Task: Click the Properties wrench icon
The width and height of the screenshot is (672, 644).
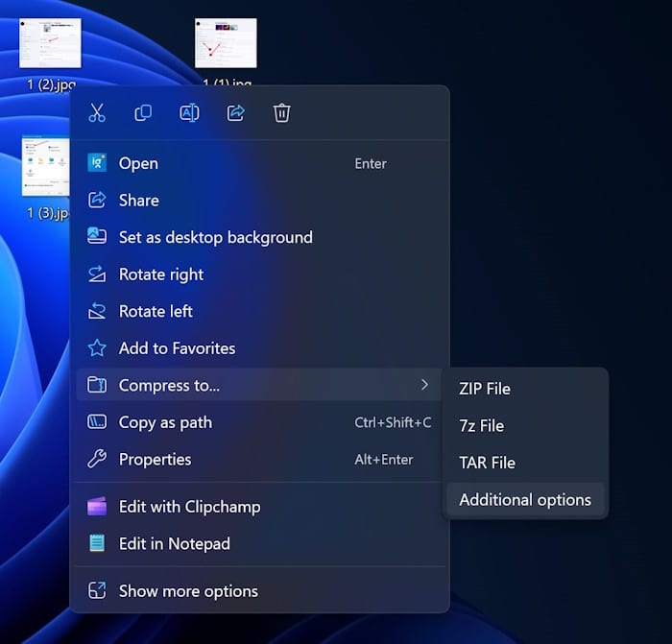Action: [97, 459]
